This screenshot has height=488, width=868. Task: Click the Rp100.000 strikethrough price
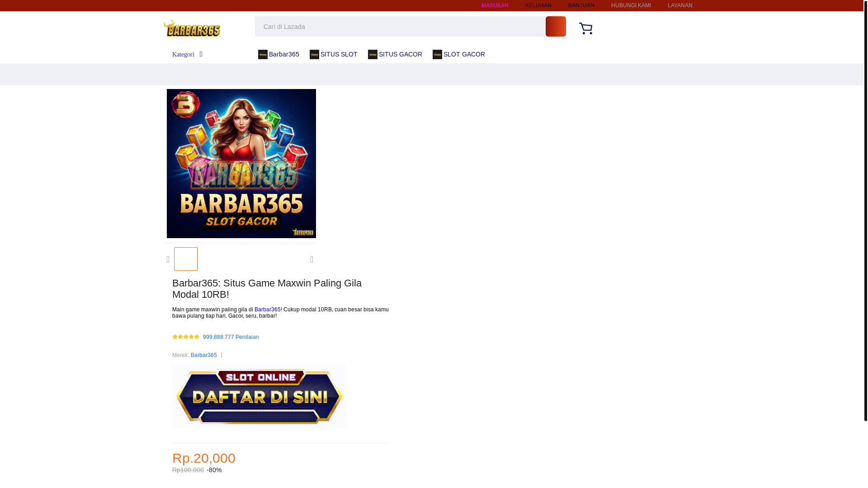(188, 470)
